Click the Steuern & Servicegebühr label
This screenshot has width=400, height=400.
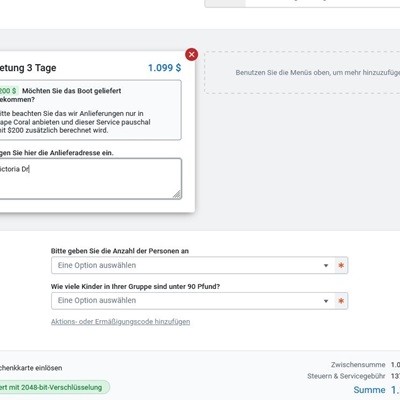[346, 376]
